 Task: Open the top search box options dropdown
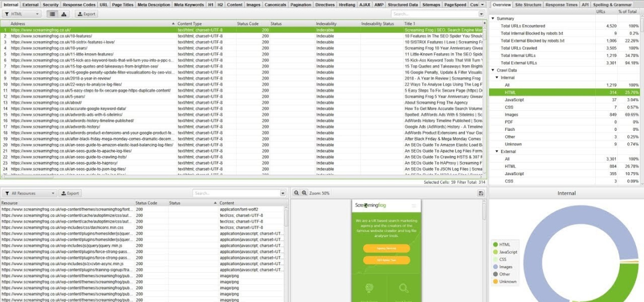[x=481, y=14]
